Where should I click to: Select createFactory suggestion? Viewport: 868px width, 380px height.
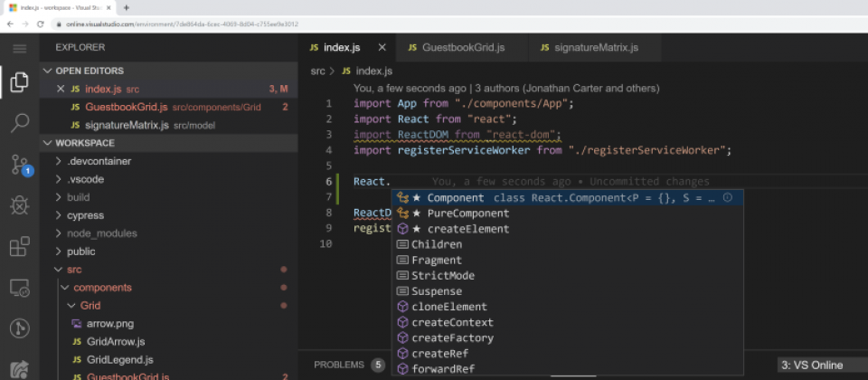(x=568, y=337)
